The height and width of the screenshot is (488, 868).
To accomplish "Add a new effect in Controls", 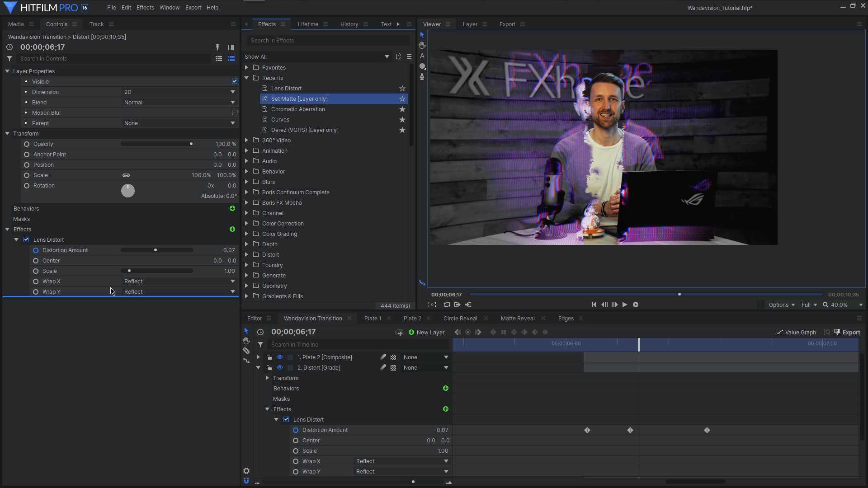I will [x=232, y=230].
